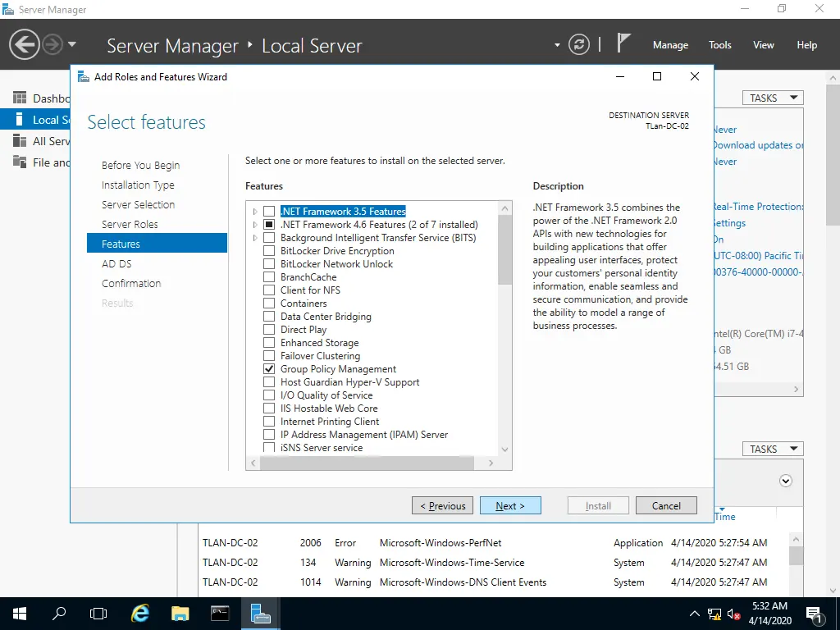Viewport: 840px width, 630px height.
Task: Click Download updates link in Server Manager
Action: click(x=757, y=145)
